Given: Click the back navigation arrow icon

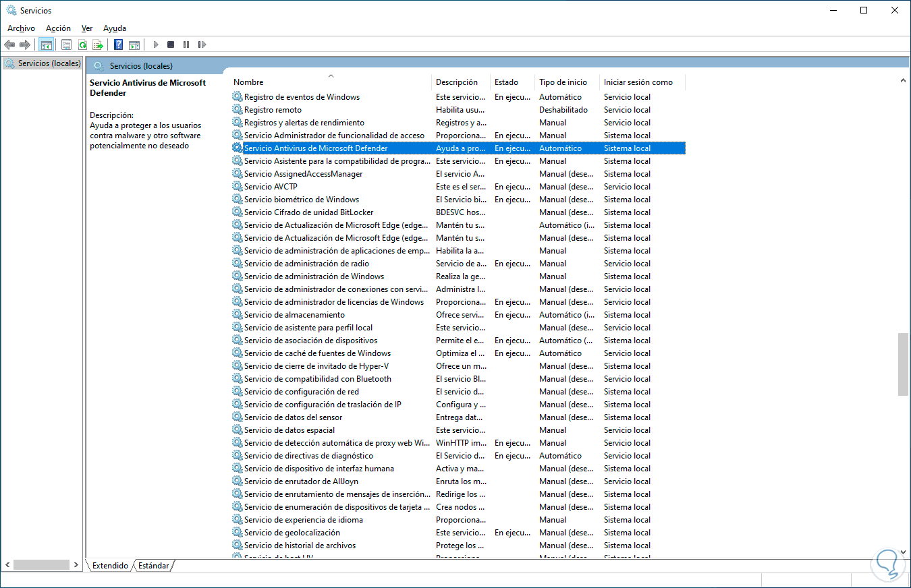Looking at the screenshot, I should pyautogui.click(x=9, y=45).
